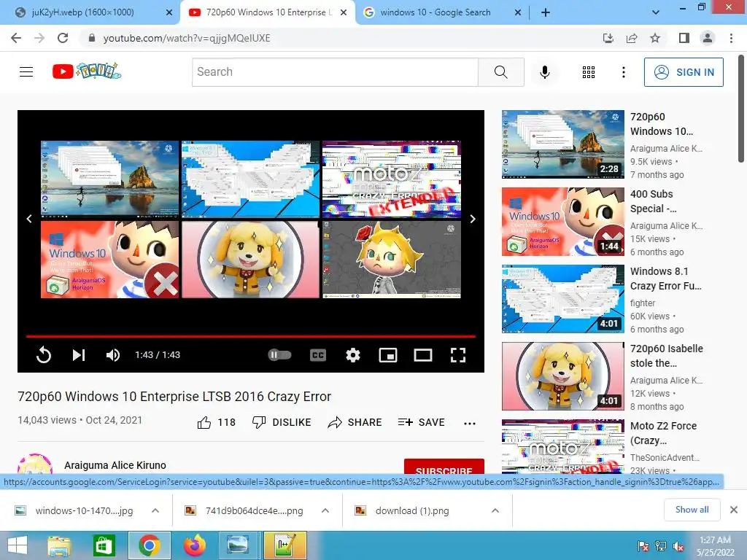Skip to the next video

(x=79, y=355)
